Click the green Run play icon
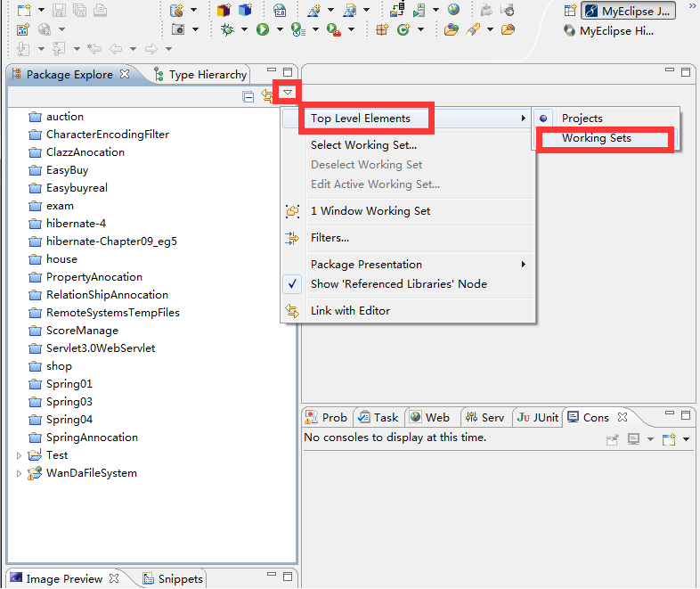 point(263,29)
